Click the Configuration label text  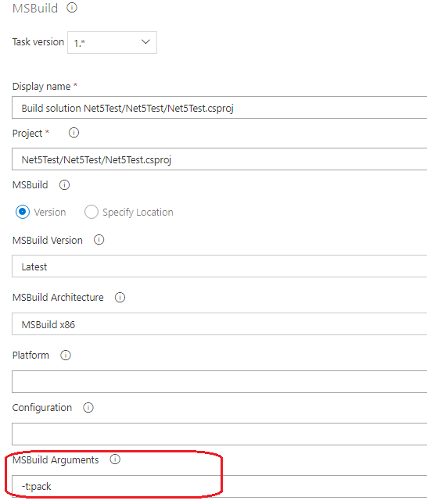(x=41, y=408)
